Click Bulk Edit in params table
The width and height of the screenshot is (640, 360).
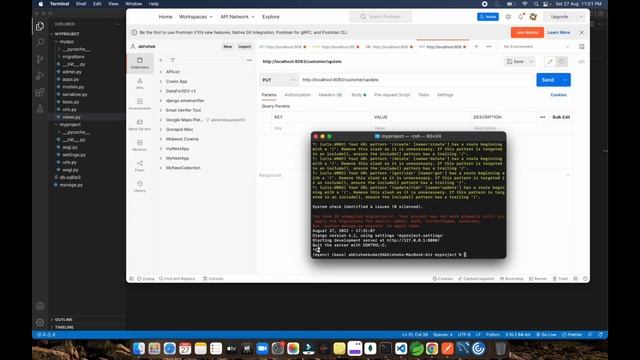tap(561, 117)
